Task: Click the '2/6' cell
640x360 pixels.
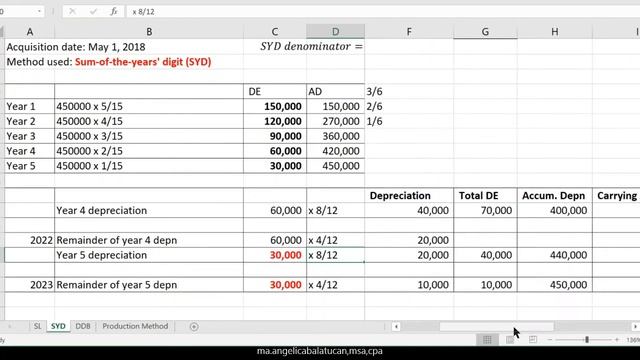Action: [409, 107]
